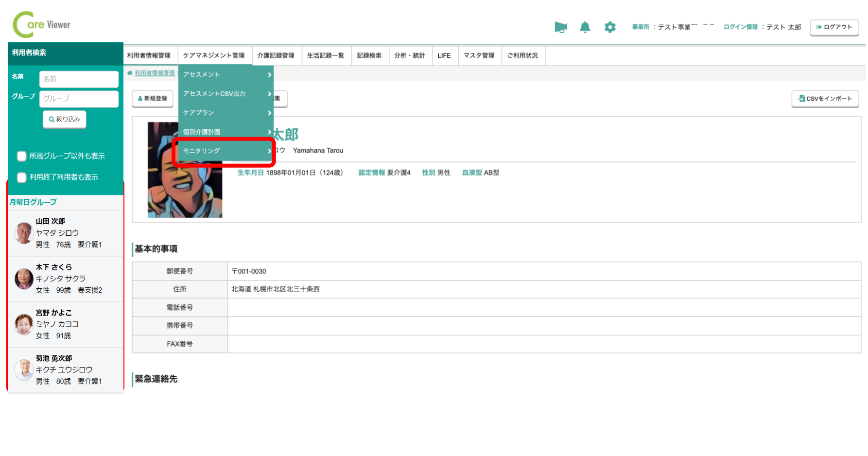This screenshot has height=456, width=868.
Task: Click the 絞り込み filter button
Action: pyautogui.click(x=65, y=119)
